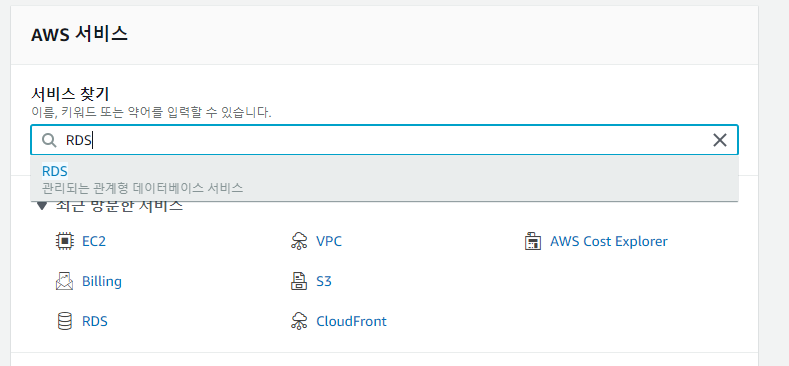
Task: Click the 관리되는 관계형 데이터베이스 서비스 suggestion description
Action: click(142, 188)
